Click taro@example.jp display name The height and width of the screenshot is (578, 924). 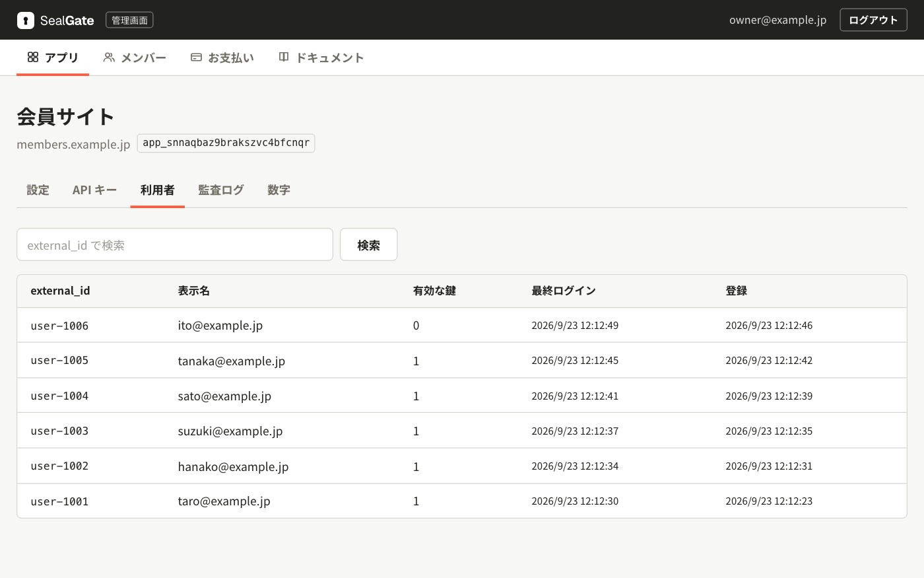pos(224,501)
